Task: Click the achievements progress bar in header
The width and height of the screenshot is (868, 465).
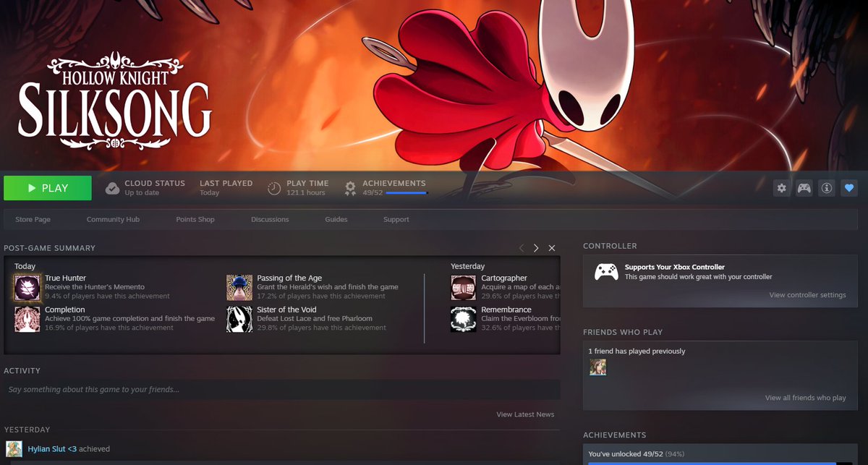Action: [x=407, y=193]
